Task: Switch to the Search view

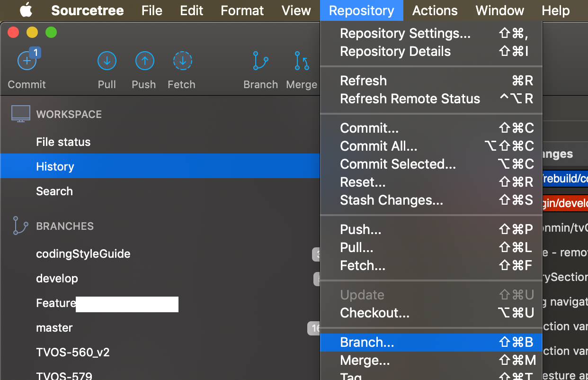Action: click(x=54, y=191)
